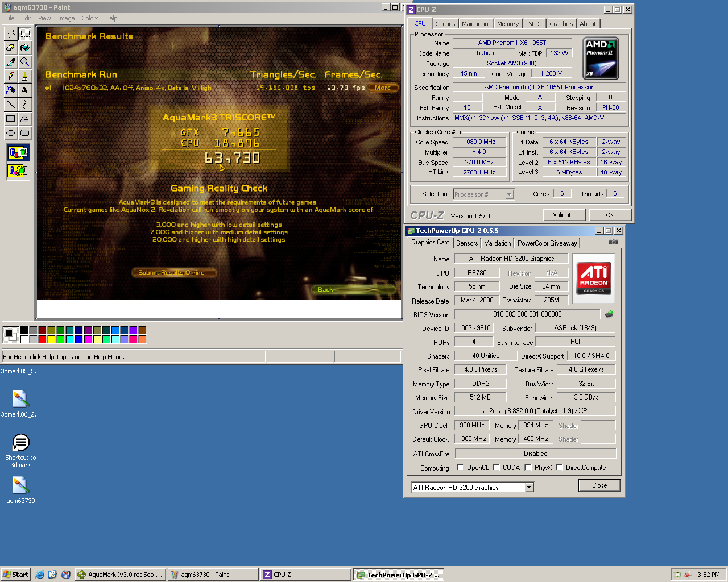Click the BIOS Version field in GPU-Z

(x=527, y=314)
